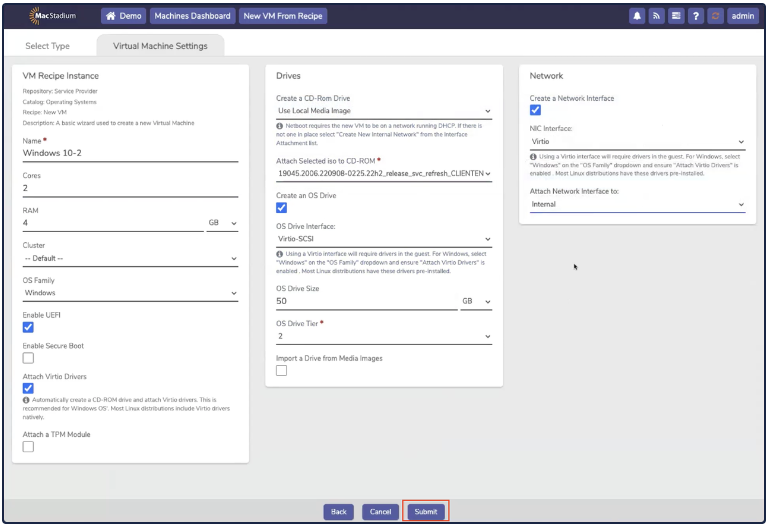The width and height of the screenshot is (769, 526).
Task: Click the Cancel button
Action: [x=380, y=511]
